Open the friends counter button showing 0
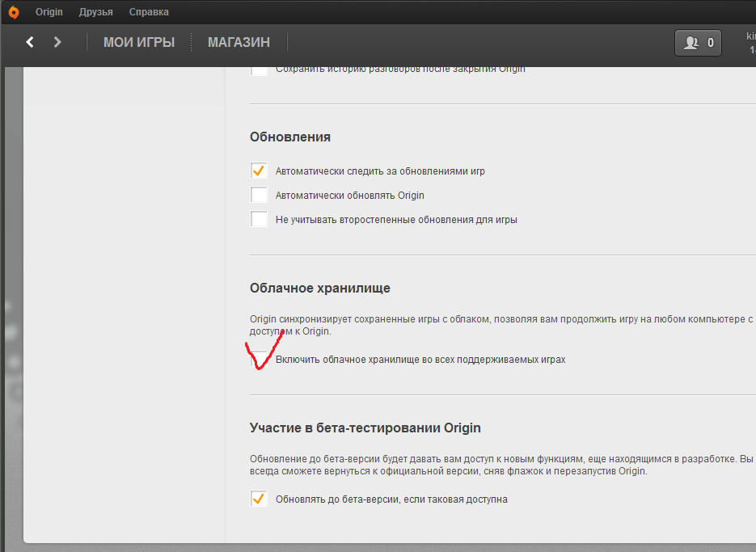This screenshot has width=756, height=552. (x=698, y=43)
